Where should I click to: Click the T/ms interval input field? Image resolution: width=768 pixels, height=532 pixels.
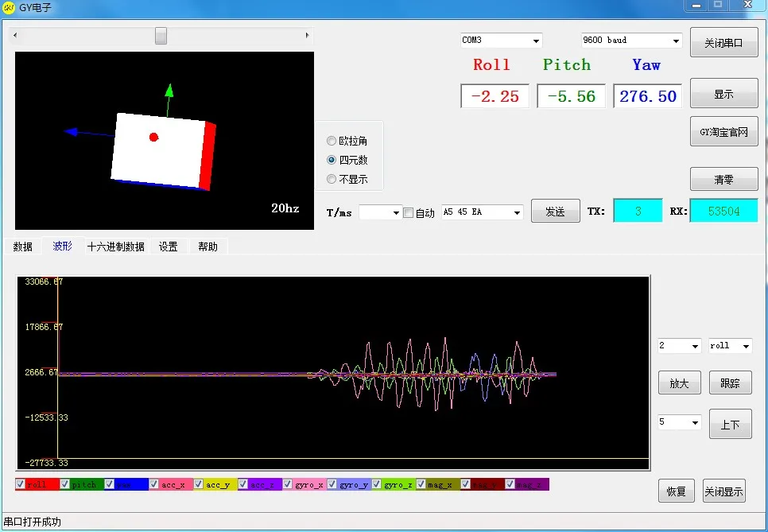pyautogui.click(x=375, y=212)
